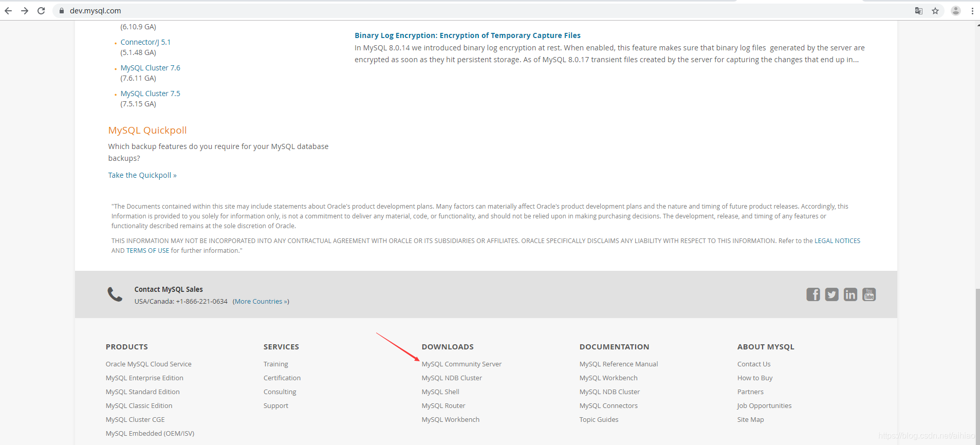Image resolution: width=980 pixels, height=445 pixels.
Task: Open Oracle MySQL Cloud Service footer link
Action: tap(149, 364)
